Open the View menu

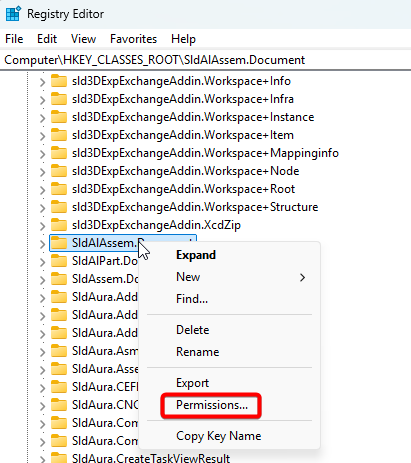[x=83, y=39]
